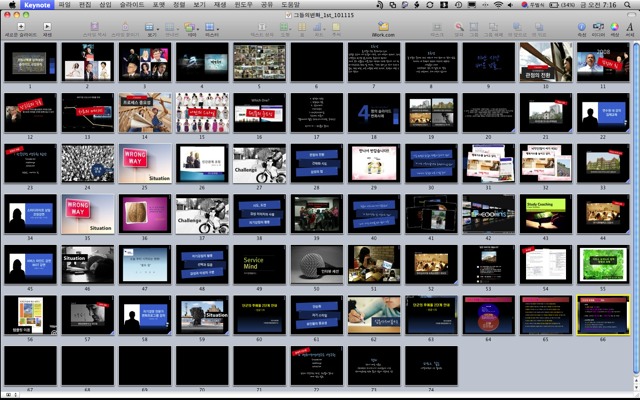Click the vertical scrollbar on the right

[636, 210]
